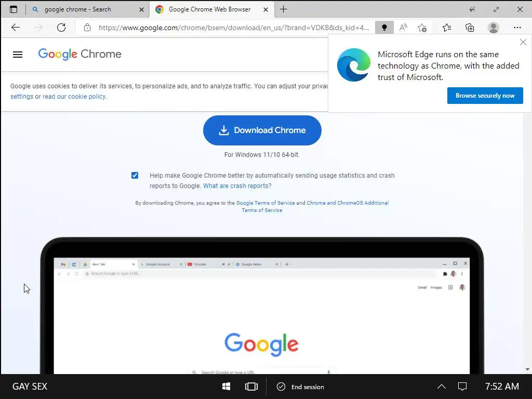Open a new browser tab

[x=283, y=9]
